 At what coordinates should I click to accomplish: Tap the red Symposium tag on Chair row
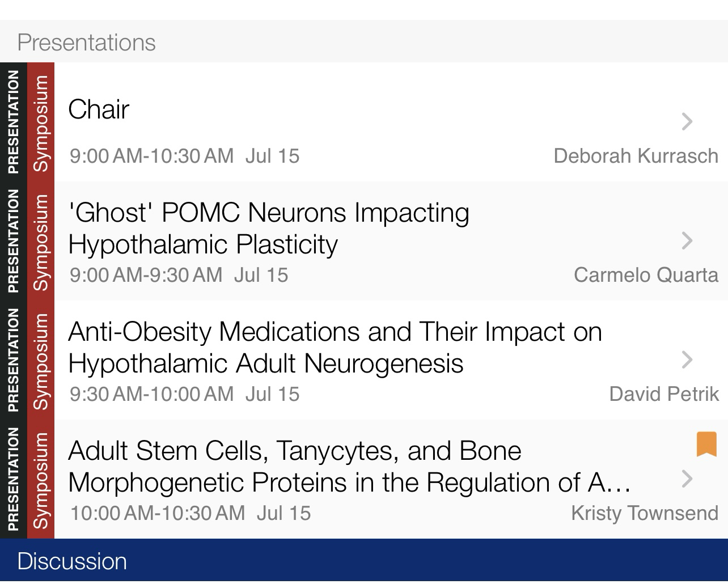(x=41, y=122)
